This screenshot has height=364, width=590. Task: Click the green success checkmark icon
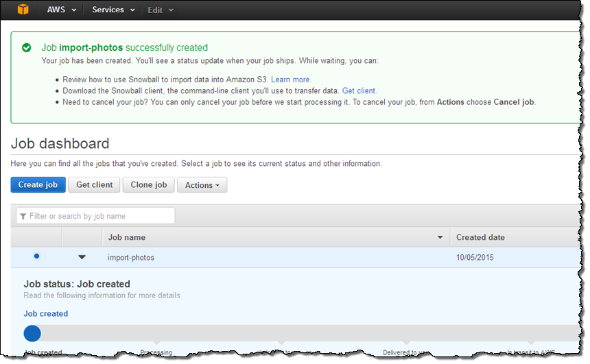[26, 48]
